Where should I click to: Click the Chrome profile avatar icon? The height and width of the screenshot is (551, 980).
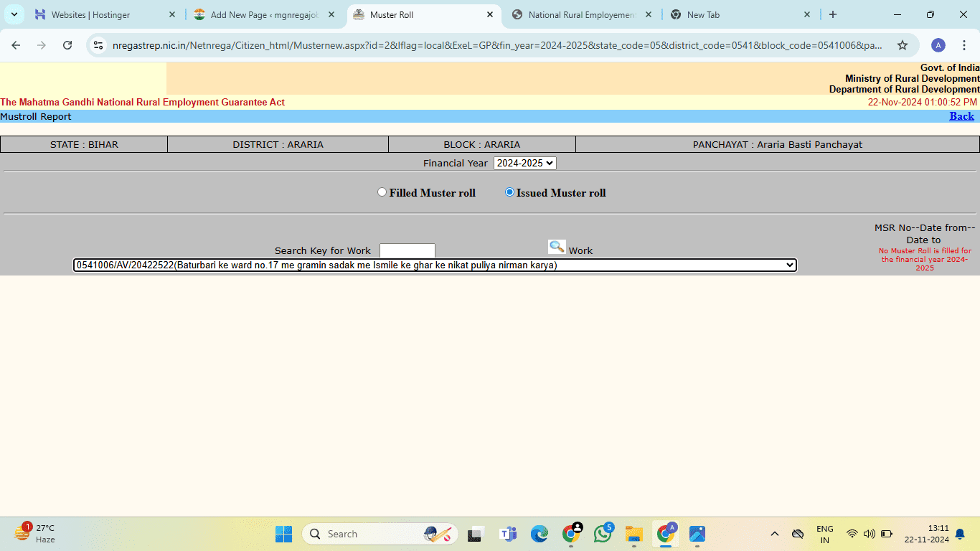[x=938, y=44]
